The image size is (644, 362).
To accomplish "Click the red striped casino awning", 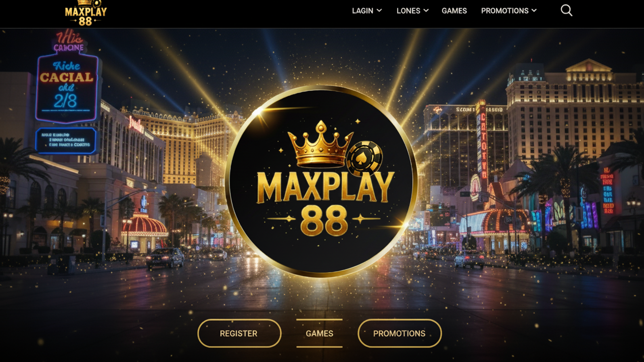I will coord(144,225).
